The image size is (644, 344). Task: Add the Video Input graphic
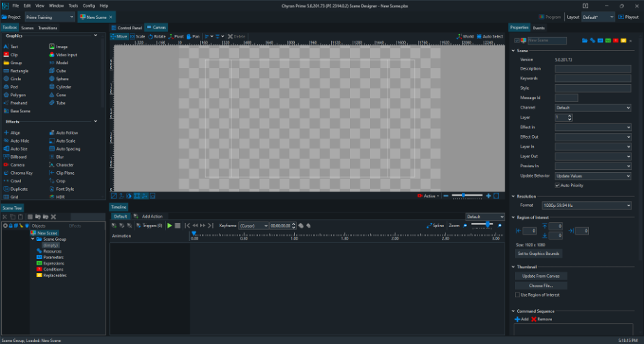pyautogui.click(x=66, y=54)
